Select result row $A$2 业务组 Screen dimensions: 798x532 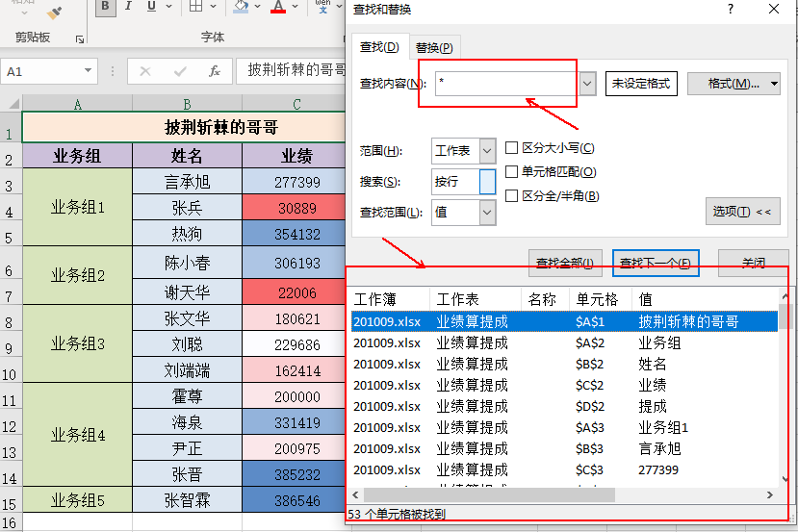click(x=564, y=342)
